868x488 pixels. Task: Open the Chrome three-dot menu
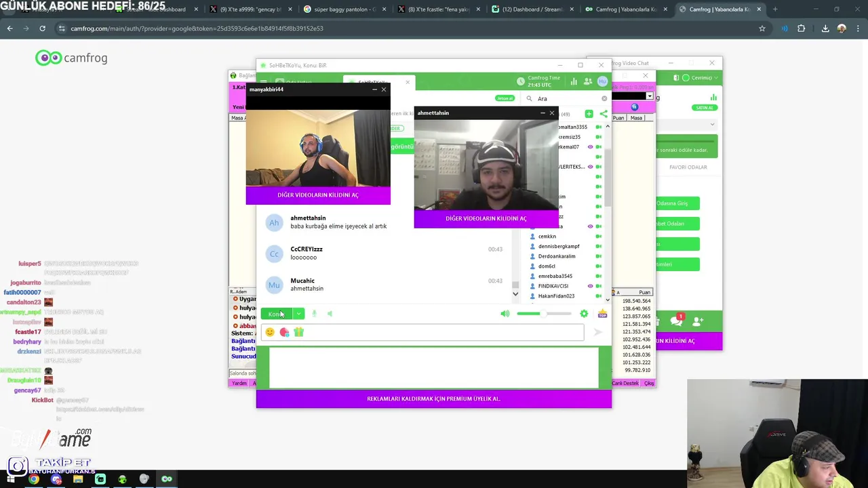(x=857, y=28)
